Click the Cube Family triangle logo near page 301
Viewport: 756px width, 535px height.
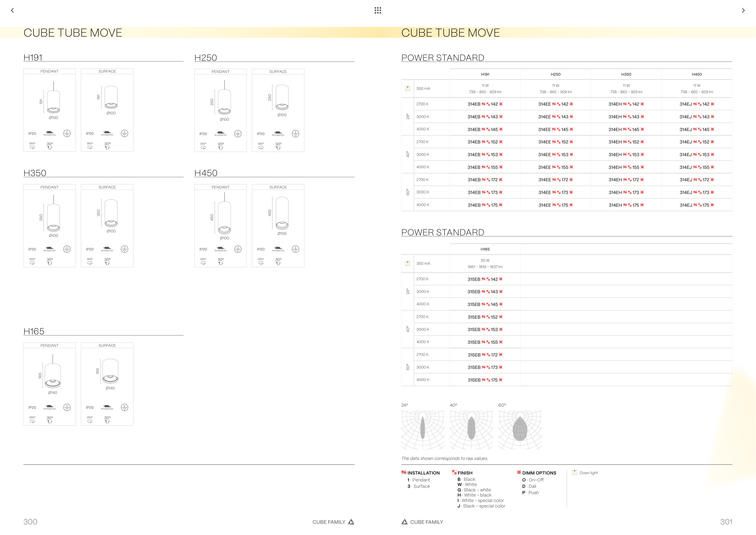coord(404,522)
